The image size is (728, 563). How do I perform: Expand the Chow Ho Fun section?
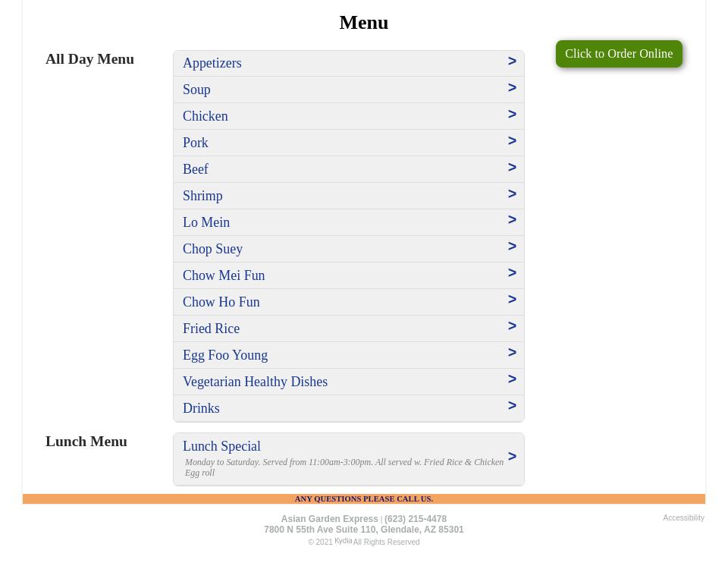coord(221,302)
